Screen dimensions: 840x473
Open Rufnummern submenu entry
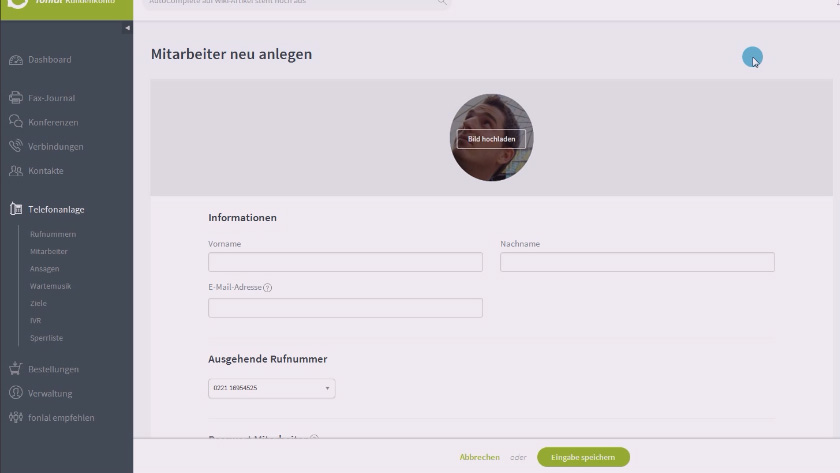[x=53, y=234]
